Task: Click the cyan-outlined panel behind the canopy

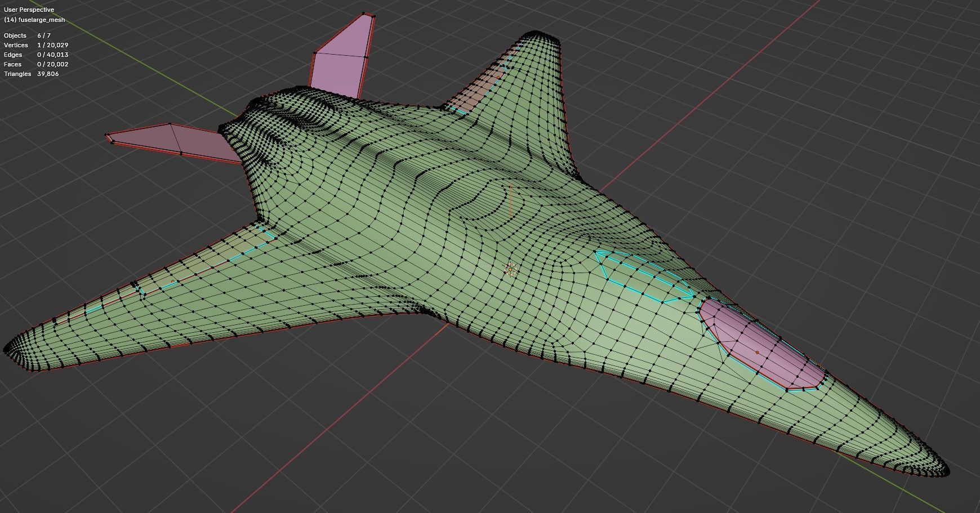Action: tap(644, 276)
